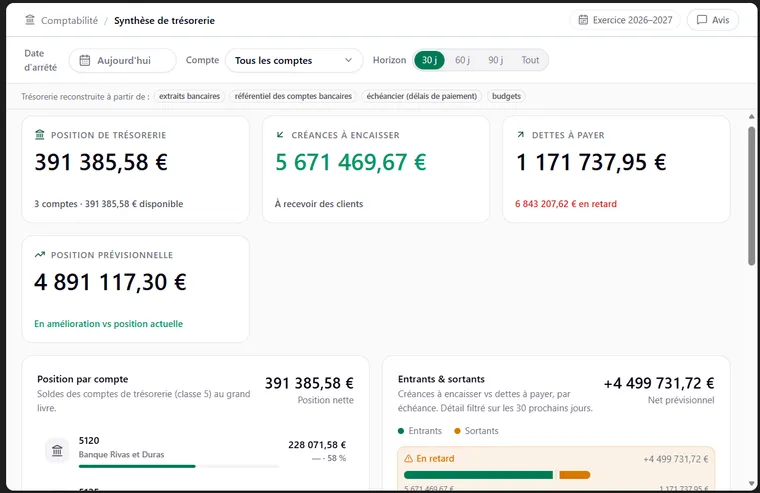Select the Tout horizon option
Viewport: 760px width, 493px height.
click(x=530, y=60)
